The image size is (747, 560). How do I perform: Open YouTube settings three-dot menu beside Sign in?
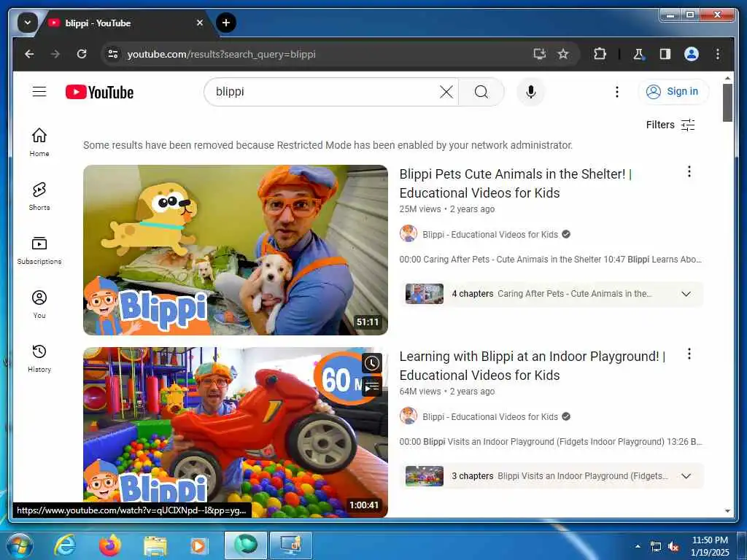(617, 91)
